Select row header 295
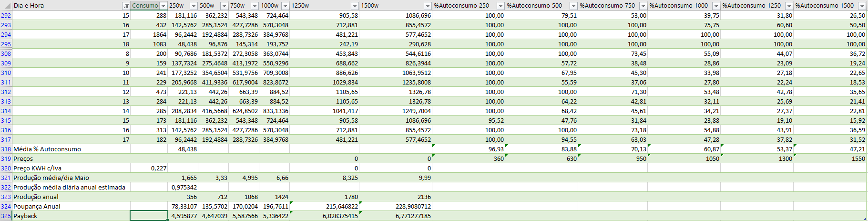 [x=6, y=44]
